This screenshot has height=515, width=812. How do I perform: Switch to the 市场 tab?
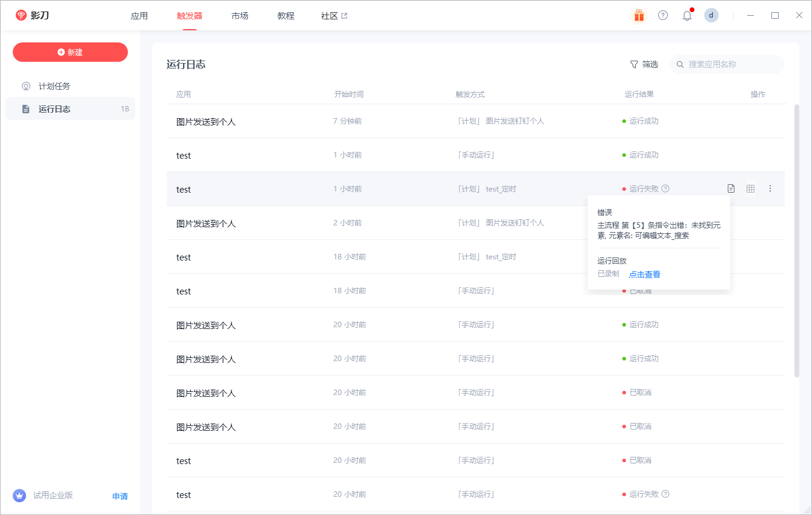[240, 16]
